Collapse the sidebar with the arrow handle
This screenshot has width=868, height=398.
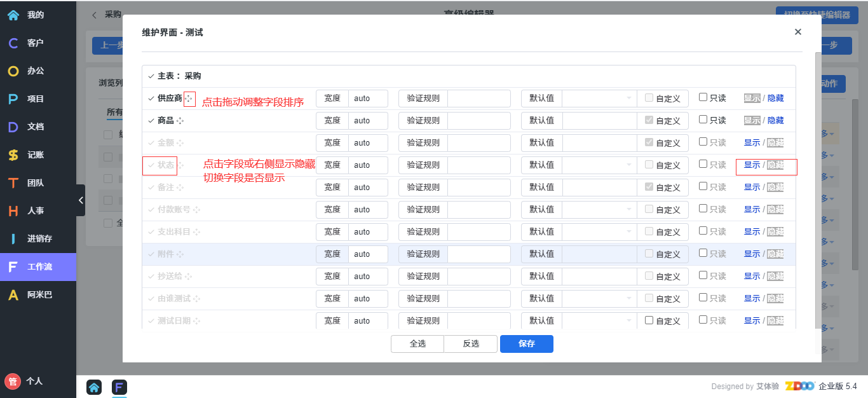(x=81, y=200)
